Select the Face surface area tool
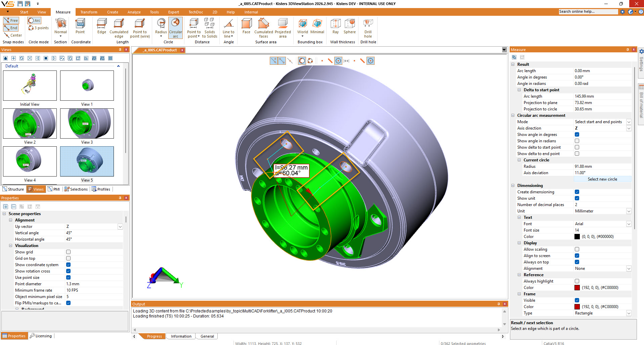 tap(247, 26)
